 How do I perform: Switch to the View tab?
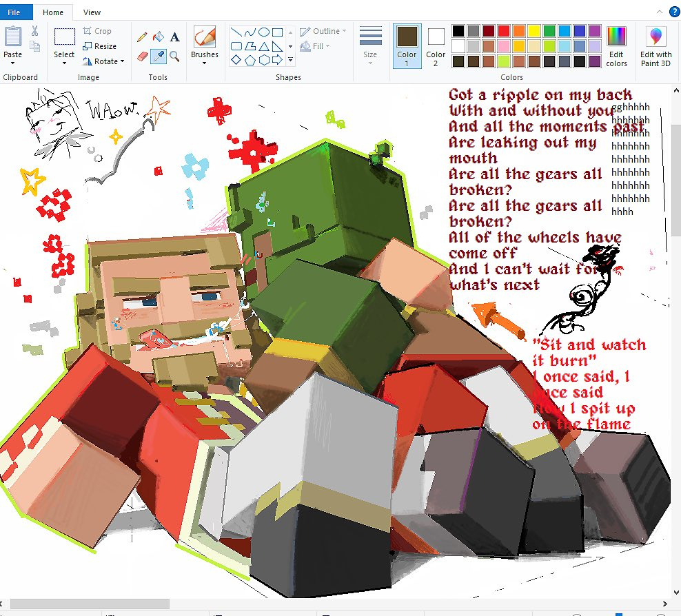click(x=92, y=12)
